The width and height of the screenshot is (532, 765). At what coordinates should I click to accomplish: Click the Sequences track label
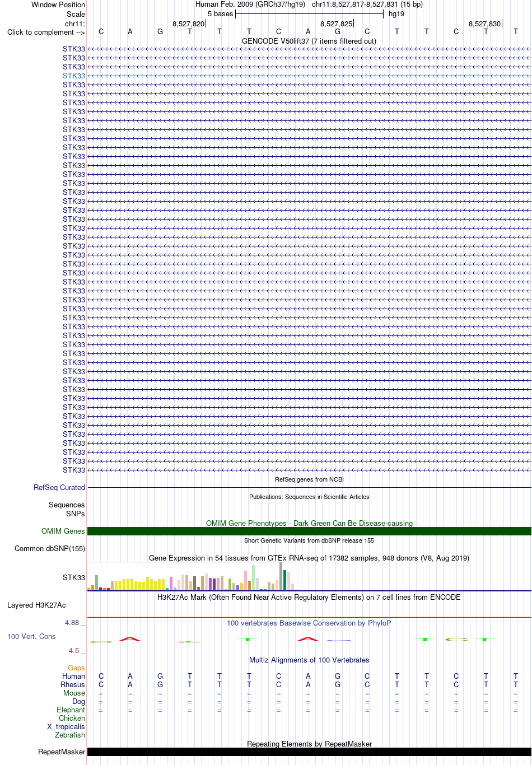[67, 505]
